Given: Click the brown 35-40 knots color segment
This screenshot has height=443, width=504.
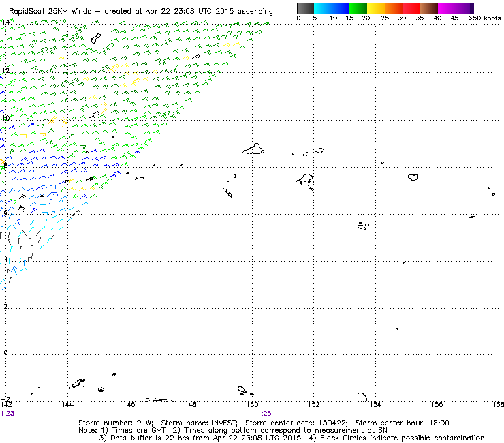Looking at the screenshot, I should [x=429, y=8].
